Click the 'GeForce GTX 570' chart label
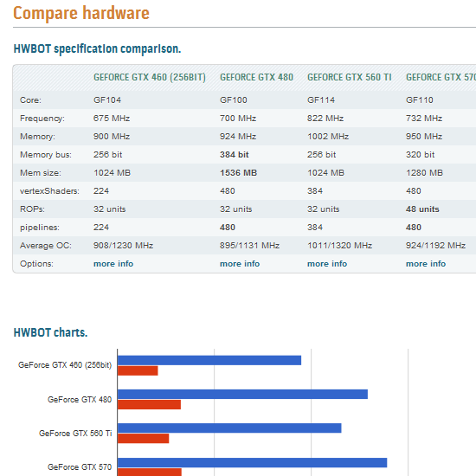Viewport: 476px width, 476px height. 80,466
